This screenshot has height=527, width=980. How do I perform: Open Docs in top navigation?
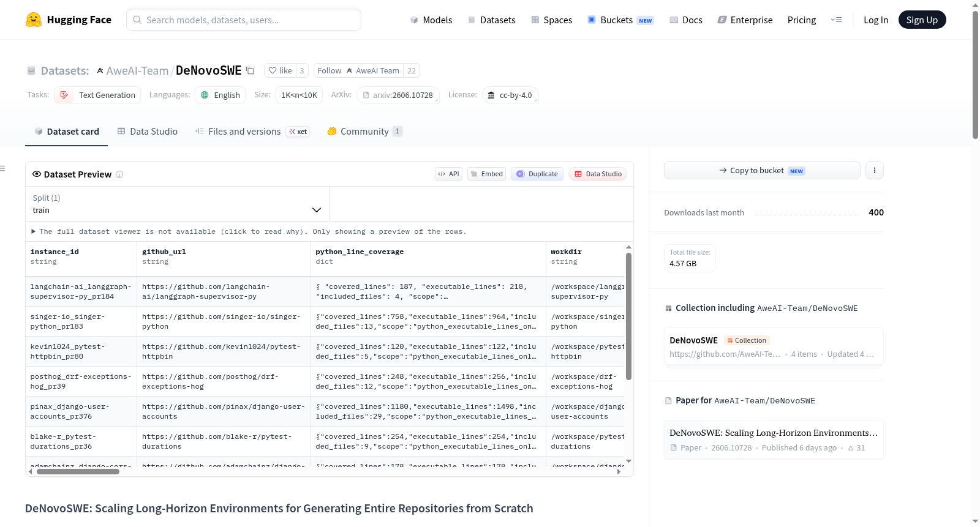click(686, 20)
